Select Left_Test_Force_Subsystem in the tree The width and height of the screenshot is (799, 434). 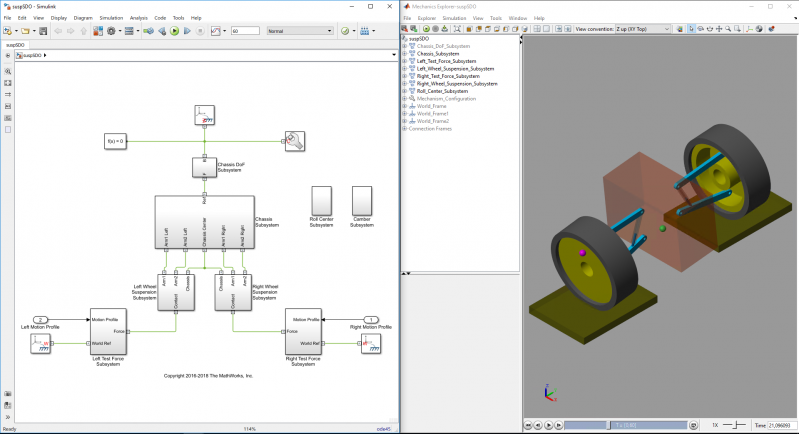[446, 61]
